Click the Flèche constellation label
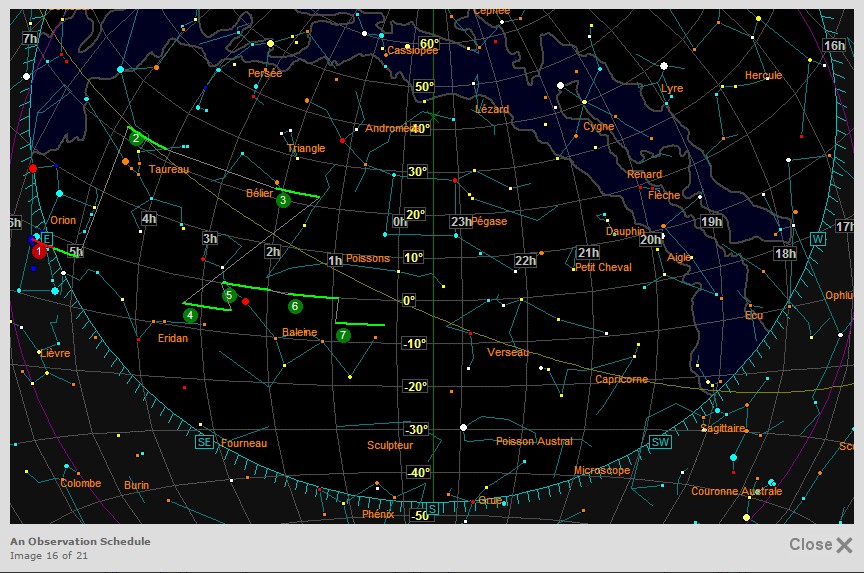864x573 pixels. coord(664,195)
